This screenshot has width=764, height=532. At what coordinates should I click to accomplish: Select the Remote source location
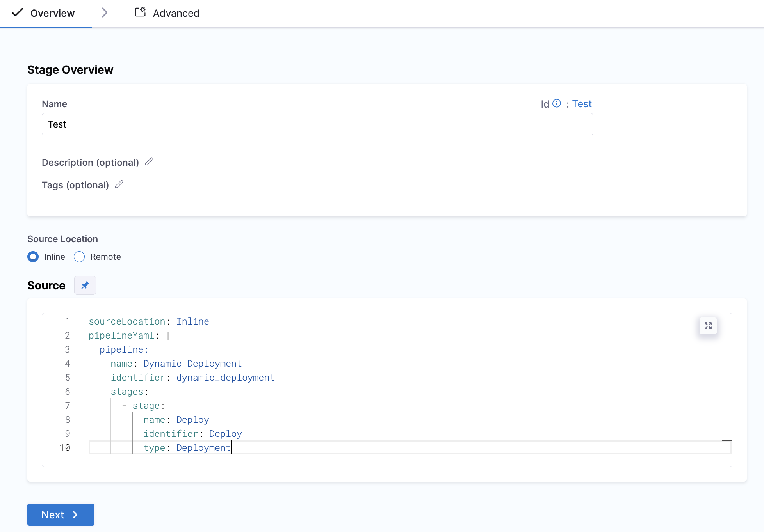coord(79,257)
